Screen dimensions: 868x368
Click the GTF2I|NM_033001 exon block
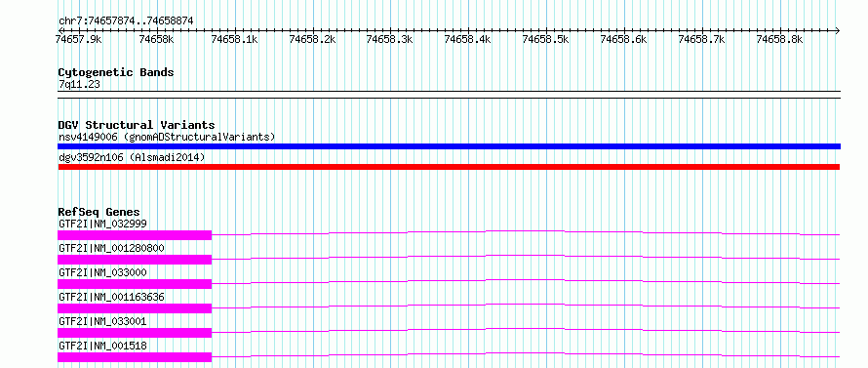pyautogui.click(x=135, y=333)
